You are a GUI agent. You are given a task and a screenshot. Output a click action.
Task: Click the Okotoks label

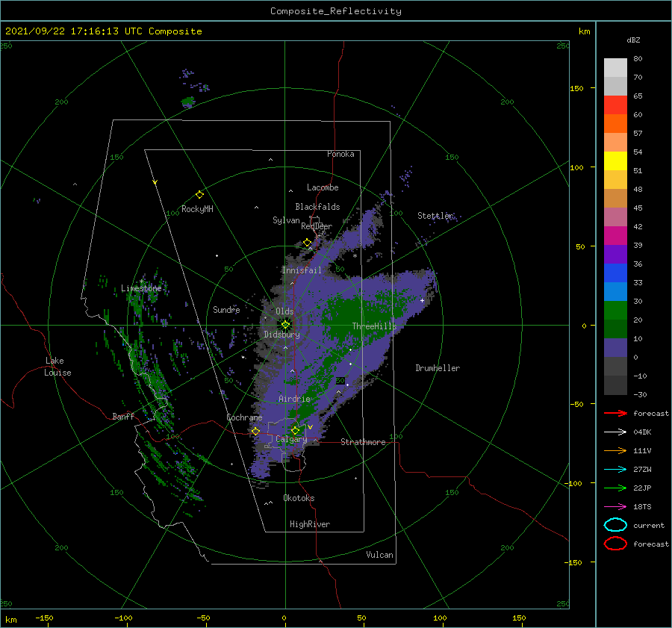click(x=299, y=498)
